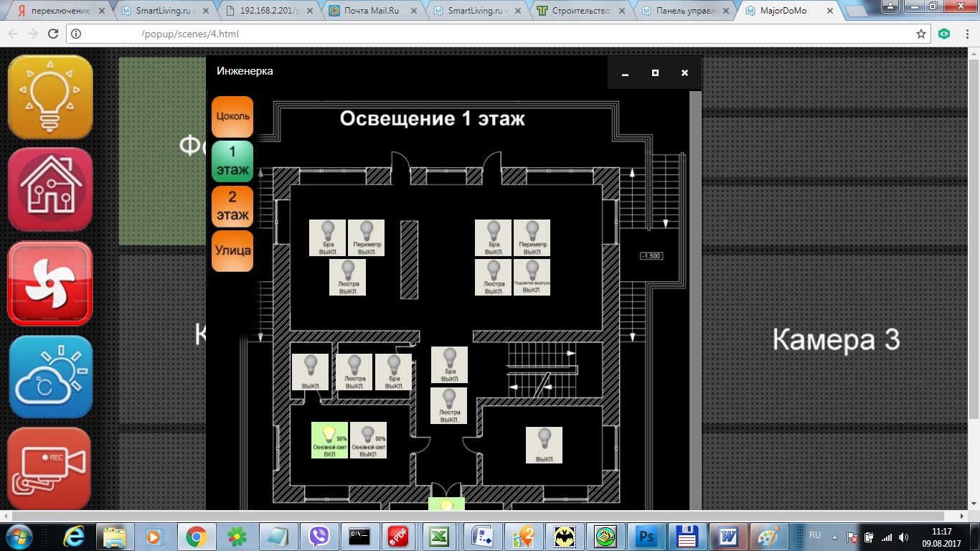Screen dimensions: 980x551
Task: Open Excel from the taskbar
Action: 439,536
